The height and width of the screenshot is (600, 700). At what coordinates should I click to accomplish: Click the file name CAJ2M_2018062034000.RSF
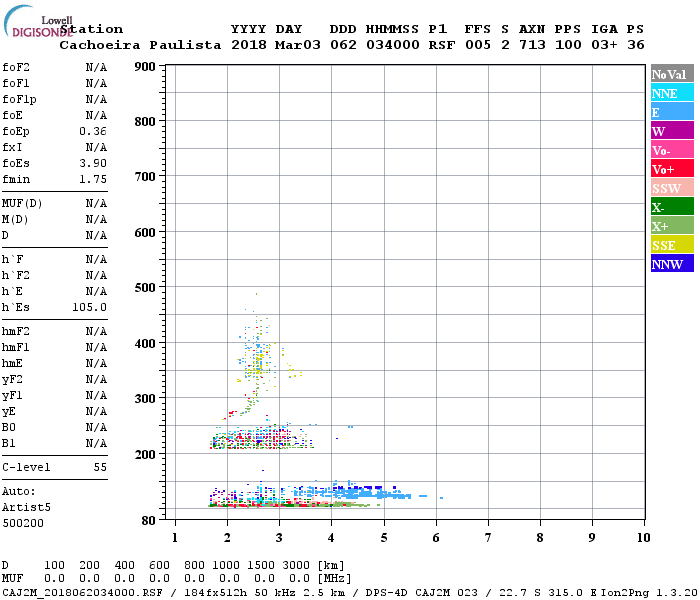(x=83, y=592)
